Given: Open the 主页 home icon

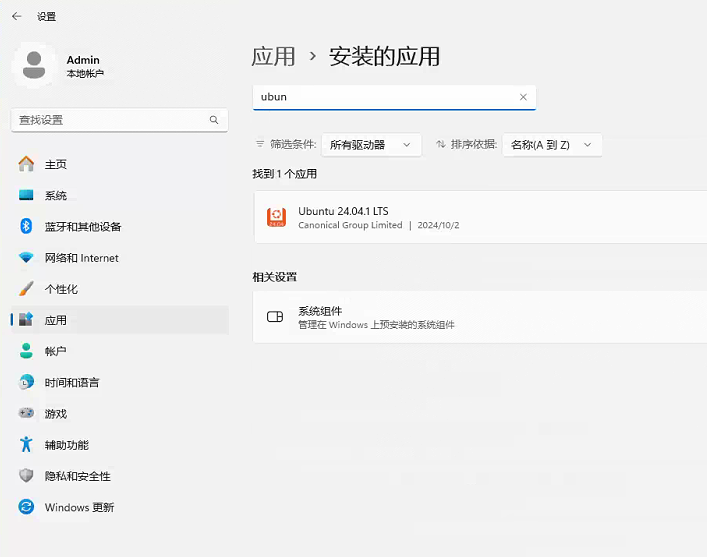Looking at the screenshot, I should click(26, 164).
